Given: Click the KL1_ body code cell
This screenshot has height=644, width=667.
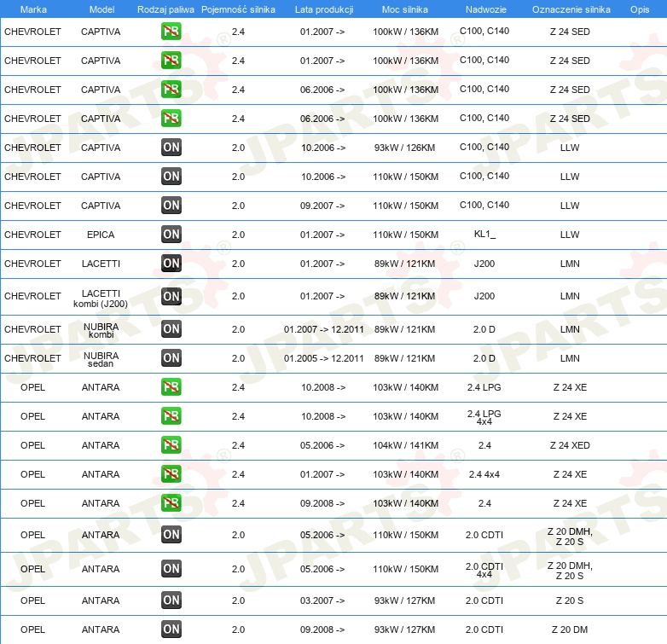Looking at the screenshot, I should pyautogui.click(x=484, y=234).
